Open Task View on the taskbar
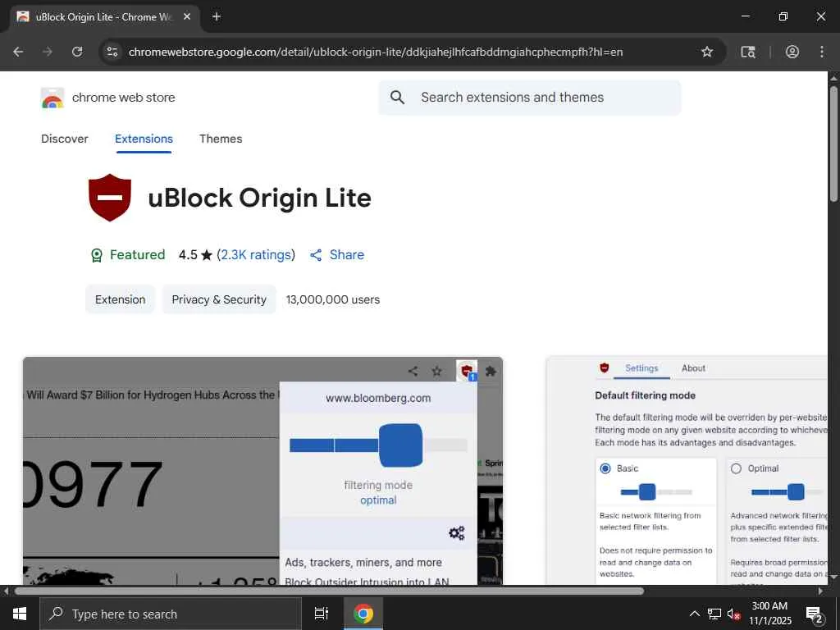 tap(321, 614)
